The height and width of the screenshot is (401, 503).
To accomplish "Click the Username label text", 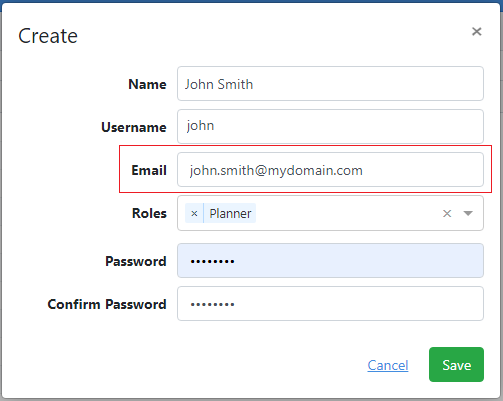I will 134,127.
